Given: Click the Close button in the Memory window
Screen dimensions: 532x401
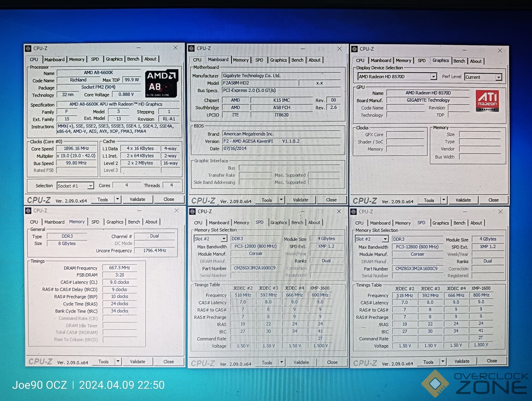Looking at the screenshot, I should 169,361.
